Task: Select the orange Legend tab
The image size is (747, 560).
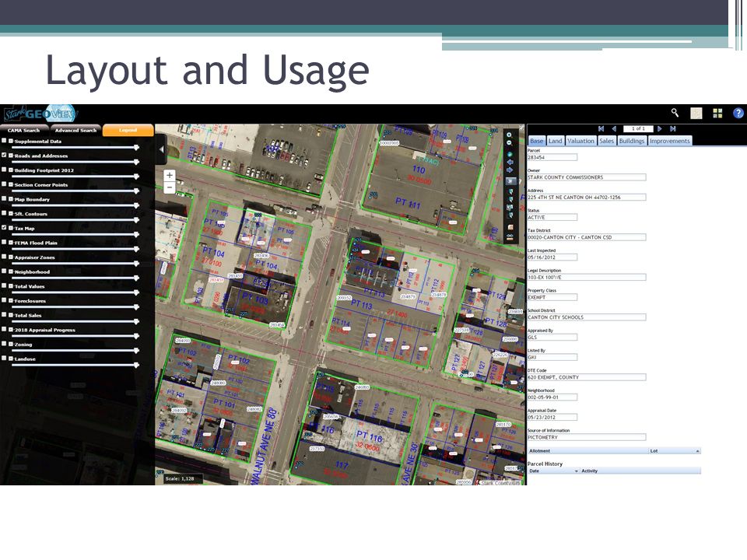Action: point(128,130)
